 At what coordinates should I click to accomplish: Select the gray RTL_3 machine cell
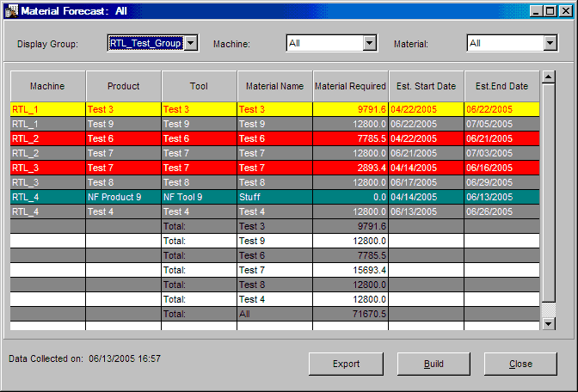pyautogui.click(x=47, y=182)
